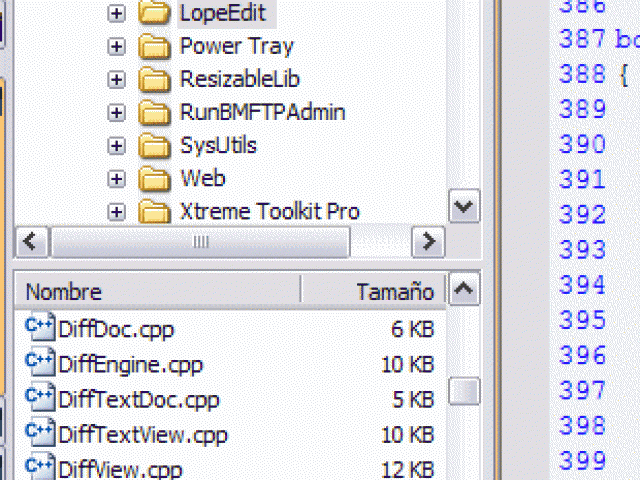Click the DiffTextView.cpp C++ file icon

(40, 432)
